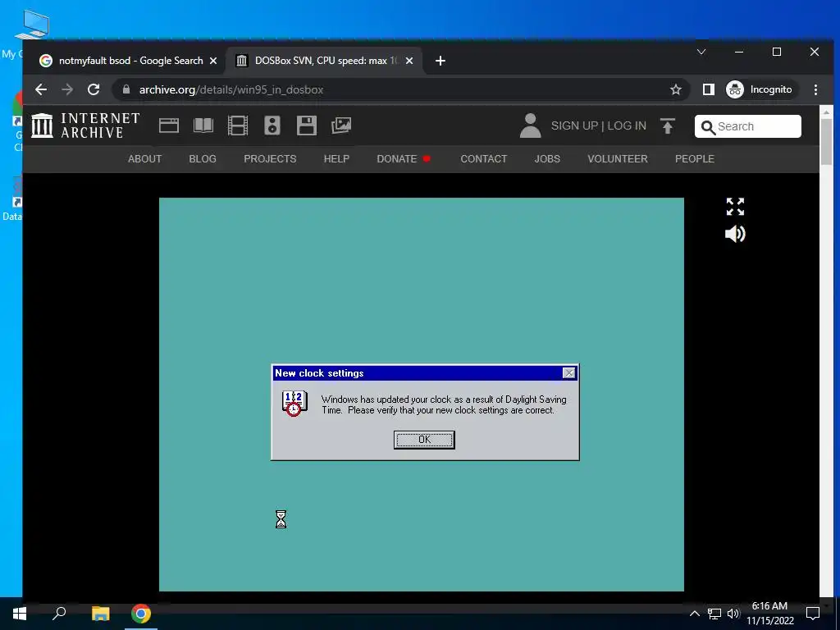The height and width of the screenshot is (630, 840).
Task: Mute the emulator sound
Action: (735, 234)
